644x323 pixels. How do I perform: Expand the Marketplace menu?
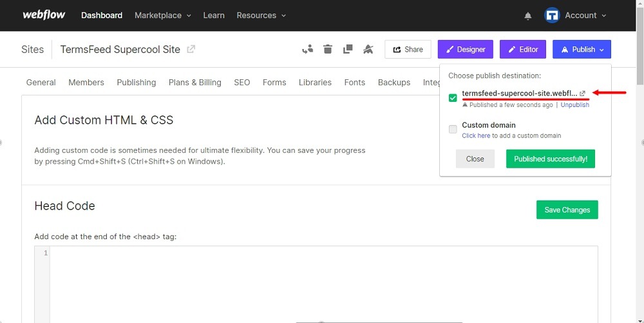tap(163, 15)
